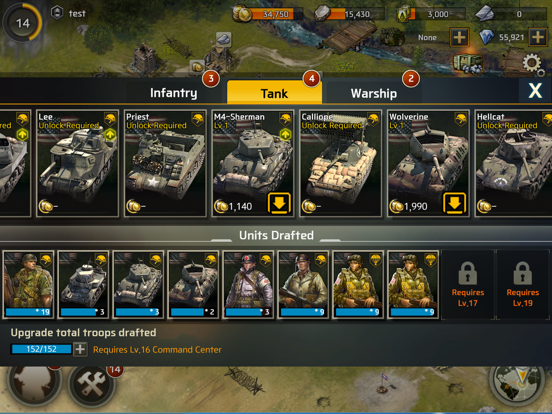Open the supply truck crate icon
552x414 pixels.
[x=468, y=64]
